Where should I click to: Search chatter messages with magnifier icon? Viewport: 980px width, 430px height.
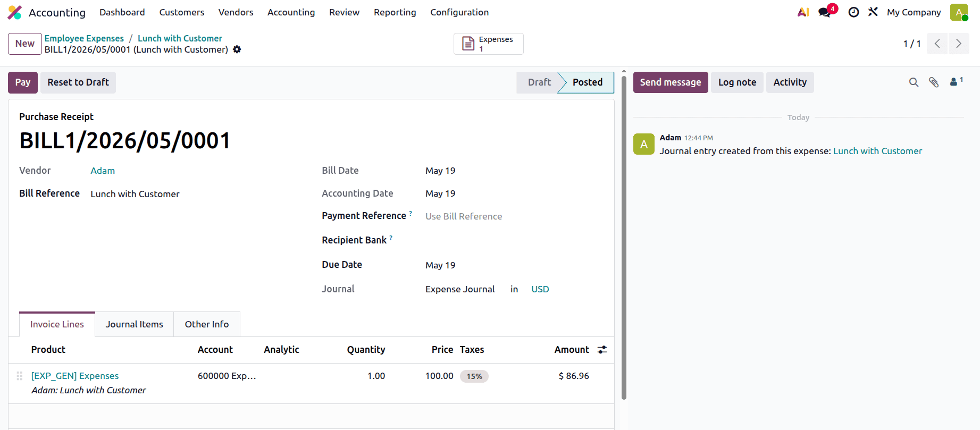coord(914,82)
